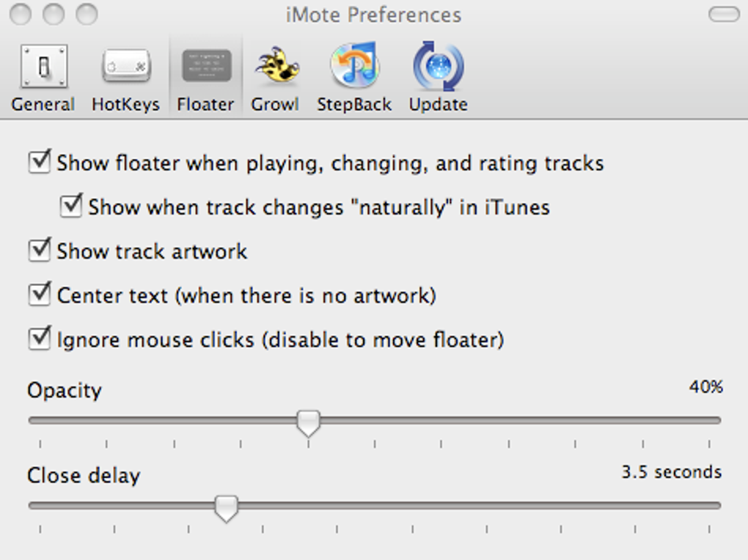The height and width of the screenshot is (560, 748).
Task: Click the 3.5 seconds delay label
Action: pyautogui.click(x=672, y=472)
